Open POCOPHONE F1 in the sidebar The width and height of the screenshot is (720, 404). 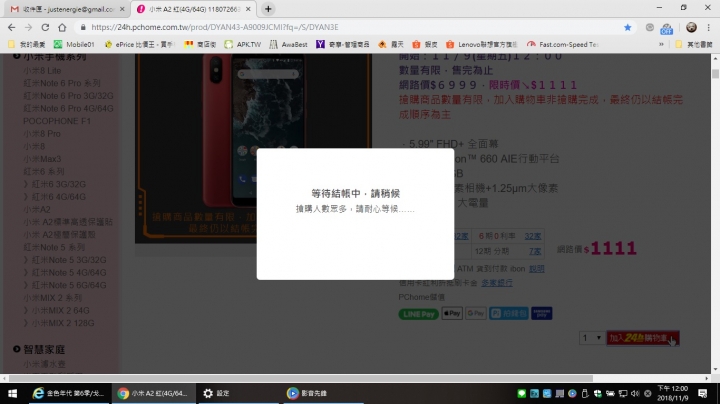coord(57,121)
